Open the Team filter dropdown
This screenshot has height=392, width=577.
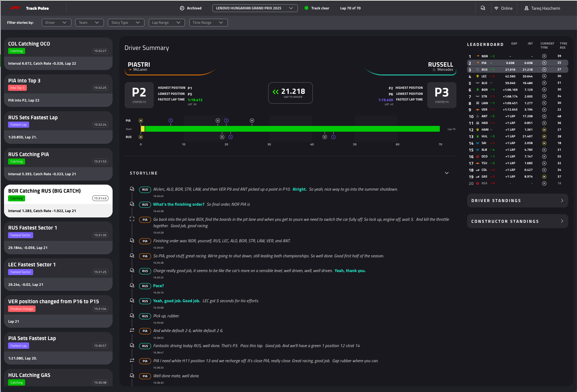[89, 22]
